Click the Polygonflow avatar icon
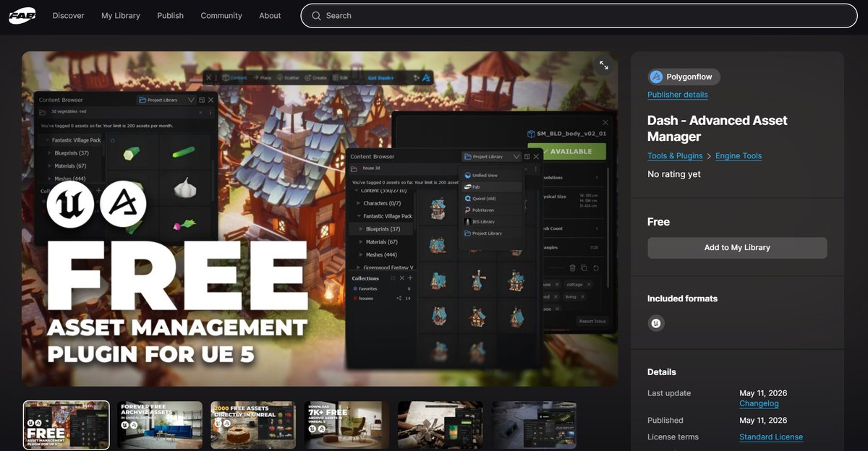The height and width of the screenshot is (451, 868). (x=656, y=77)
